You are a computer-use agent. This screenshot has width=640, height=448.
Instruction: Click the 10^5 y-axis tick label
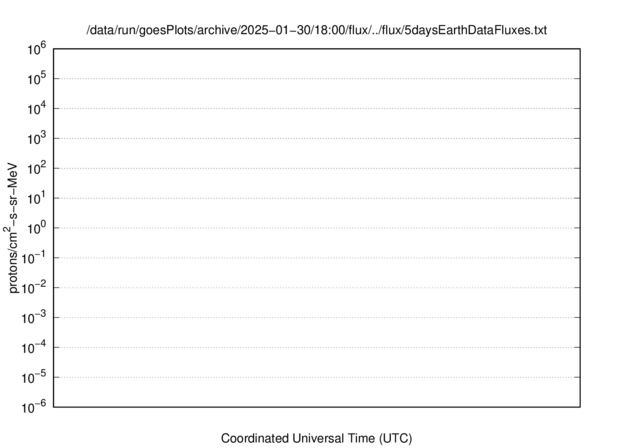(x=37, y=78)
